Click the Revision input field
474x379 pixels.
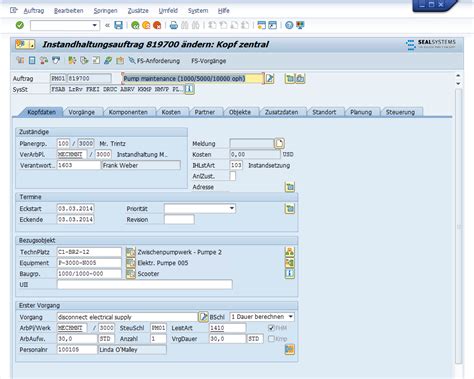click(179, 219)
